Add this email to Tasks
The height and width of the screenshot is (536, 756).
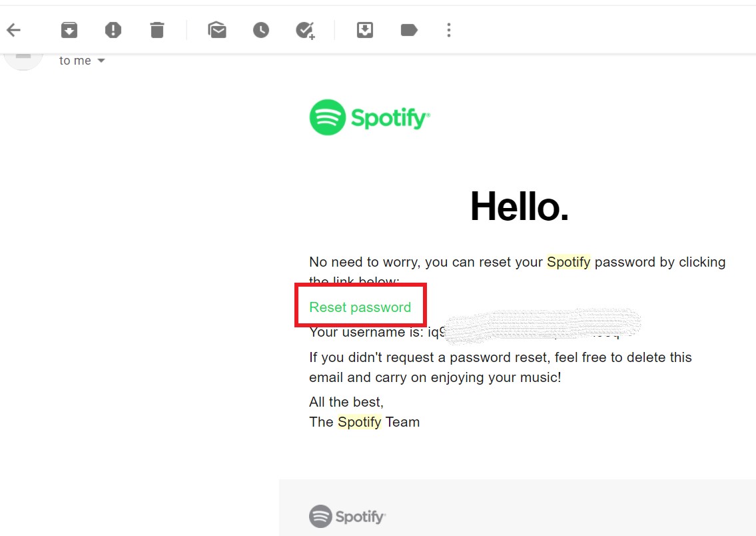coord(305,29)
